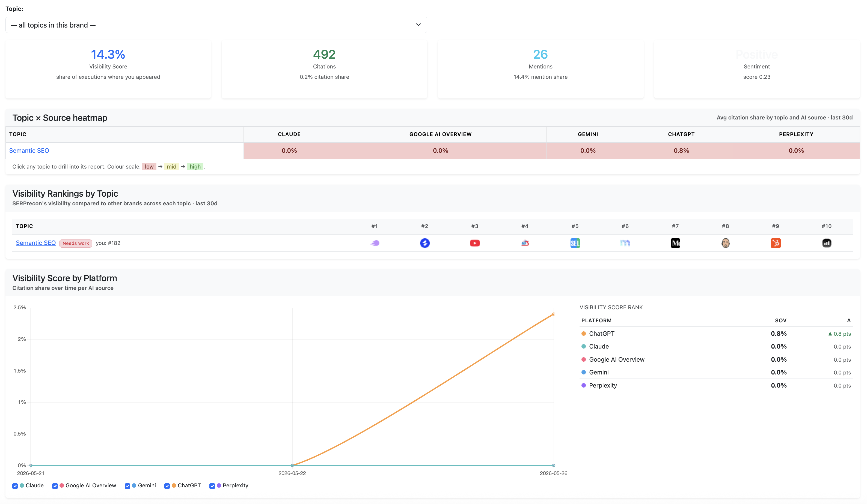867x504 pixels.
Task: Click the '0.8 pts' delta value for ChatGPT
Action: point(839,334)
